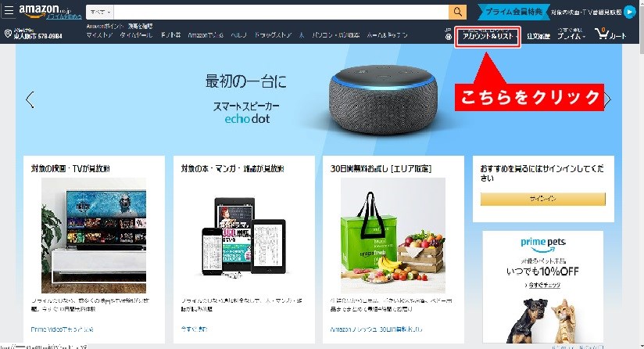The image size is (644, 349).
Task: Show previous banner with left arrow
Action: 30,99
